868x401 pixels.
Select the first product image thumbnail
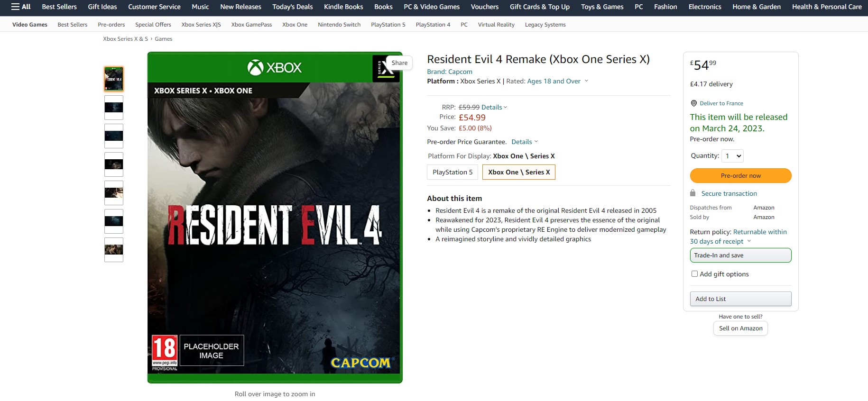tap(113, 79)
